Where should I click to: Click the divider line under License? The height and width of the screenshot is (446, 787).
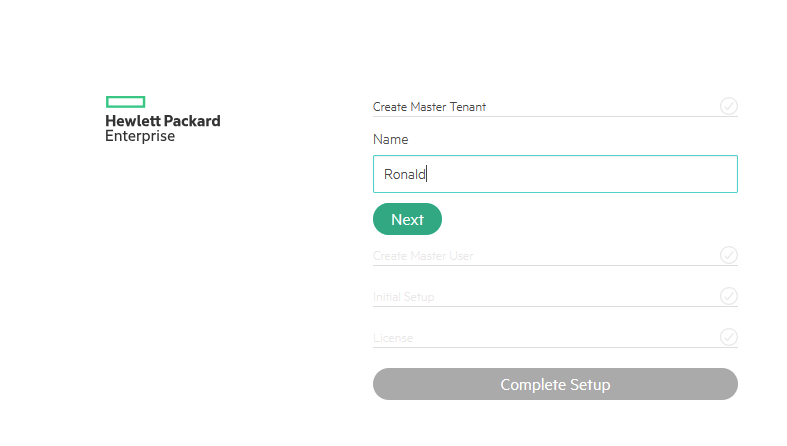[x=555, y=348]
